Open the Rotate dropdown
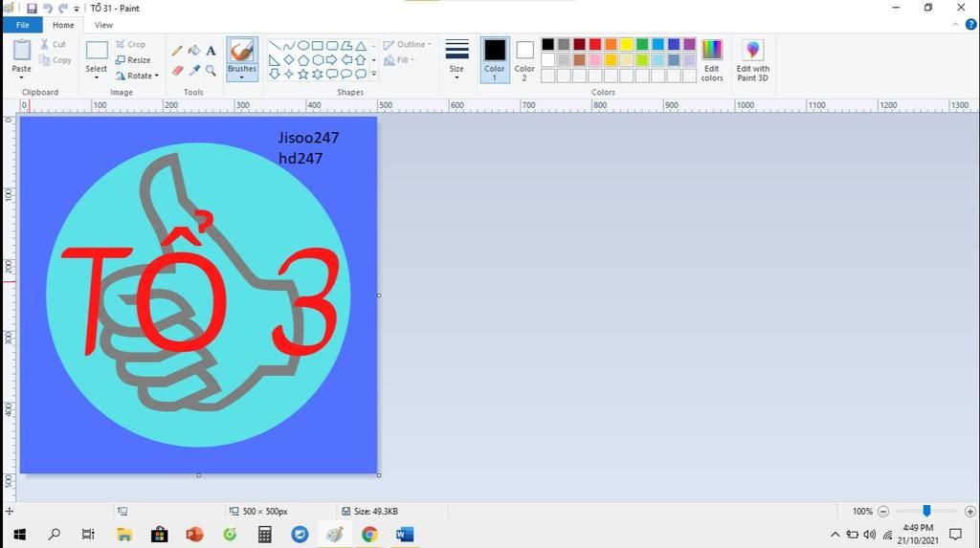 point(138,76)
